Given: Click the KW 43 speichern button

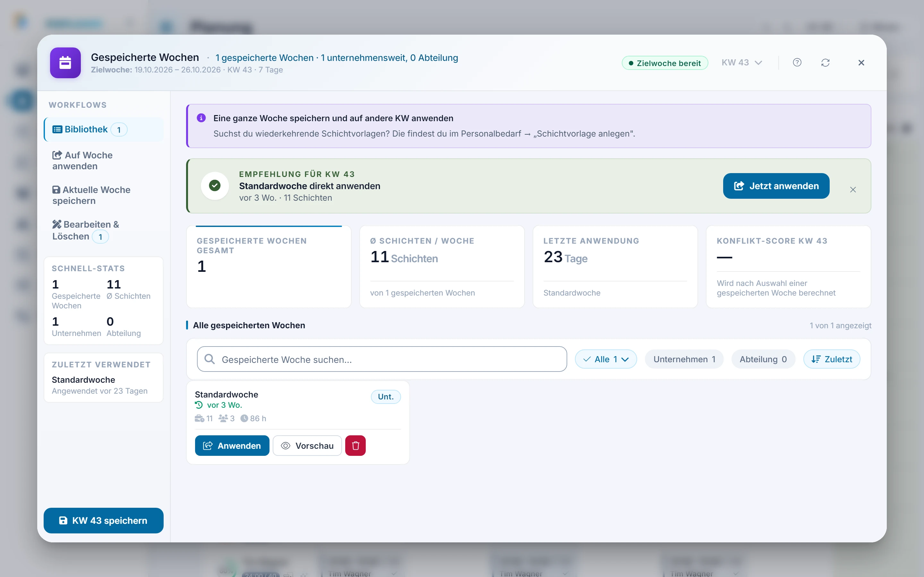Looking at the screenshot, I should [x=104, y=520].
